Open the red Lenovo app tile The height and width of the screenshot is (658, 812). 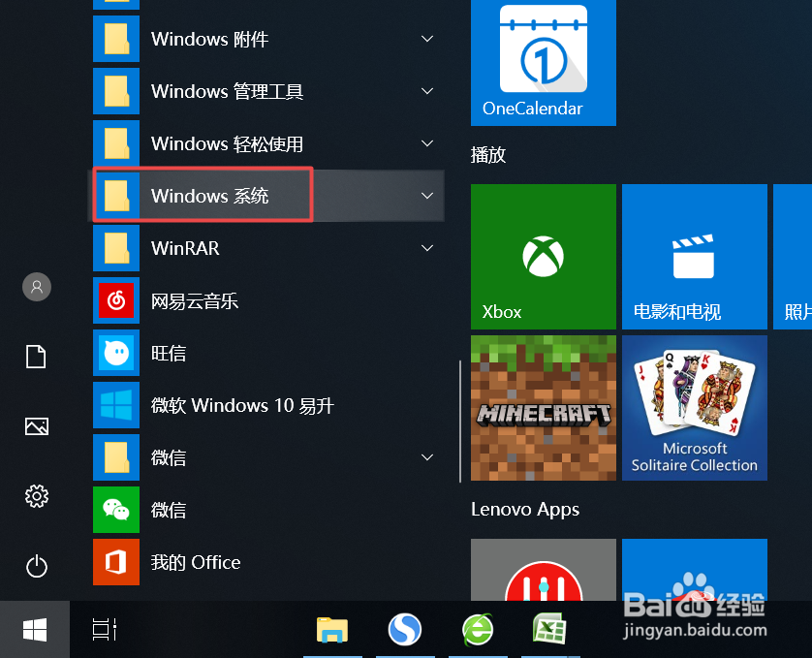pos(544,570)
